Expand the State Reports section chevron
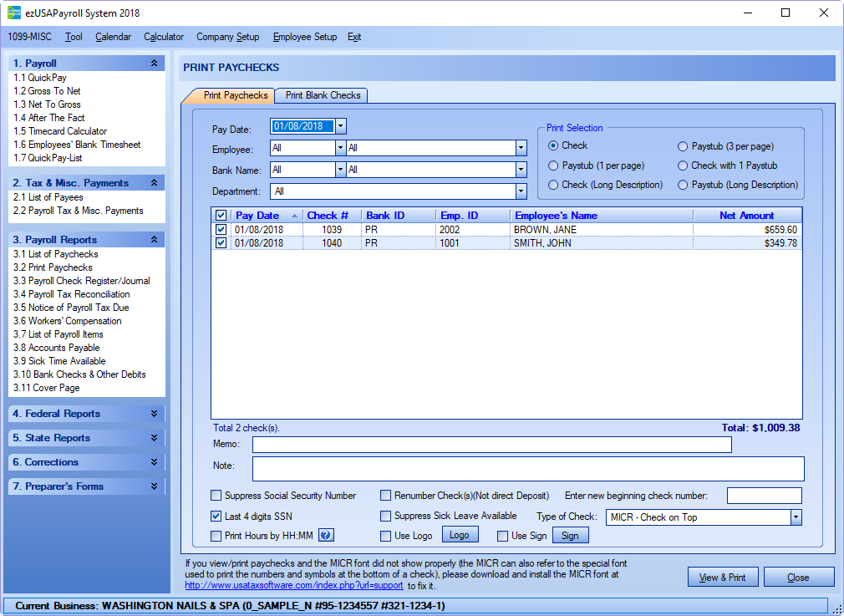 click(154, 438)
